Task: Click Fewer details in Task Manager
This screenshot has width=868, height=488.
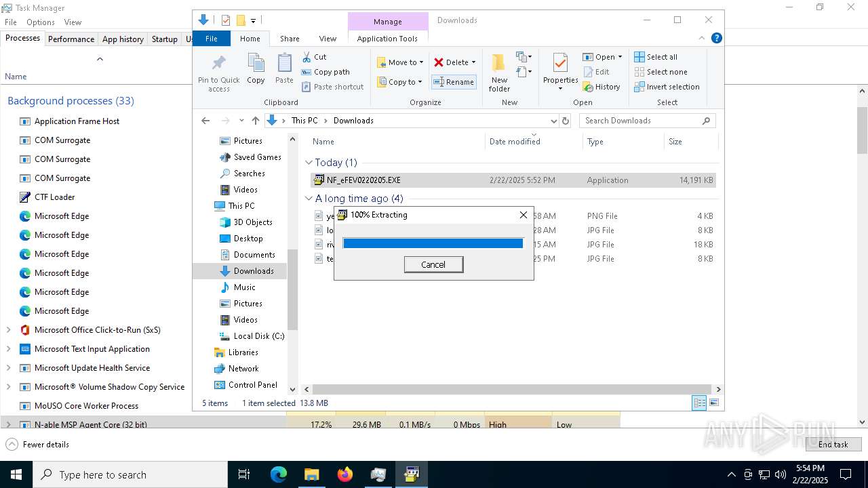Action: point(38,445)
